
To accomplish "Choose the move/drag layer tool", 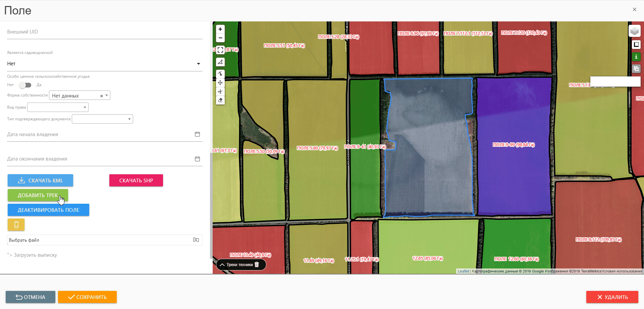I will click(x=220, y=83).
